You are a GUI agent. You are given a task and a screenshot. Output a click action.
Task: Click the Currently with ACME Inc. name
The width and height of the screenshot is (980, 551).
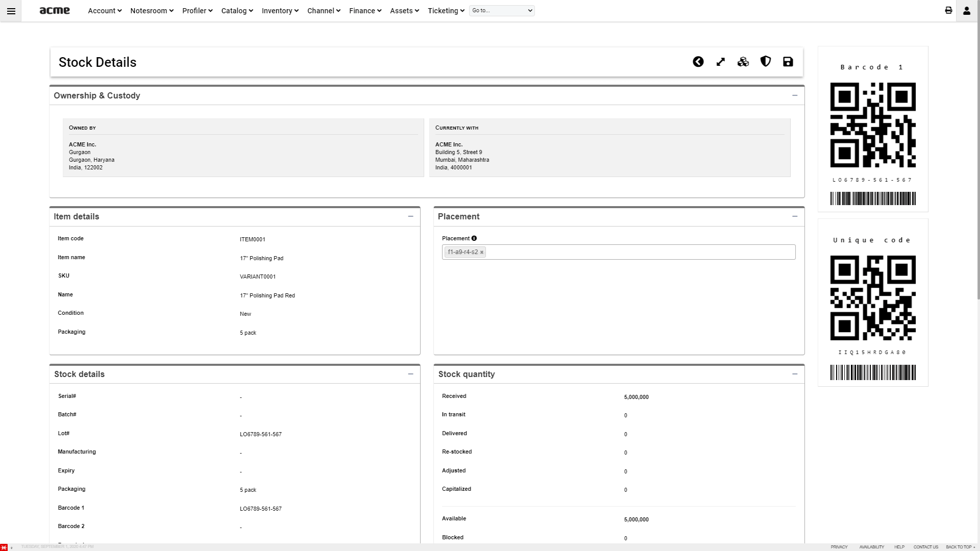449,144
